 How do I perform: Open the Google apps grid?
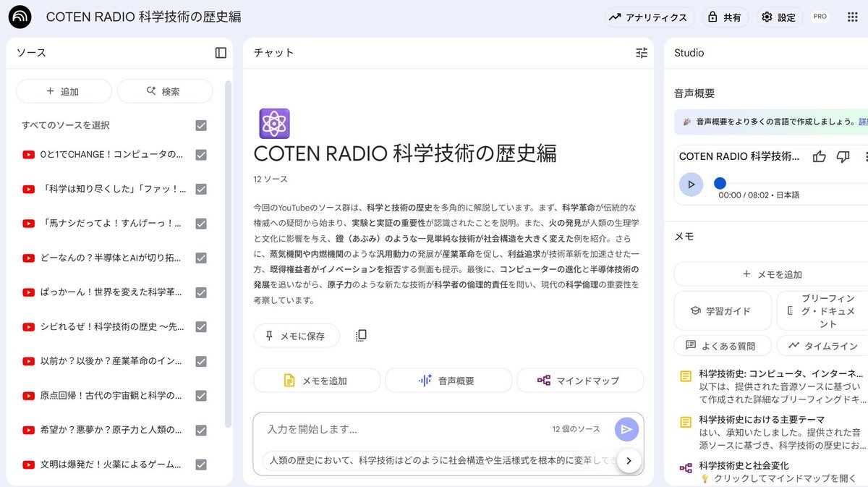click(x=852, y=17)
